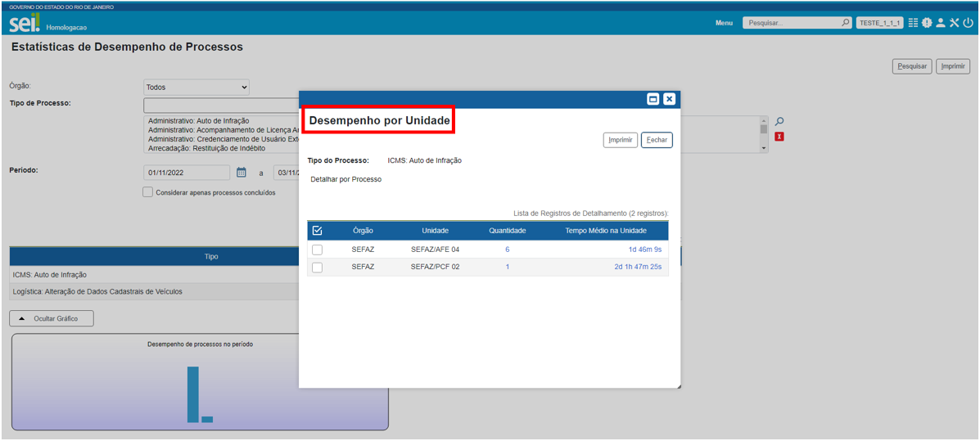Image resolution: width=980 pixels, height=441 pixels.
Task: Collapse chart with Ocultar Gráfico
Action: [52, 318]
